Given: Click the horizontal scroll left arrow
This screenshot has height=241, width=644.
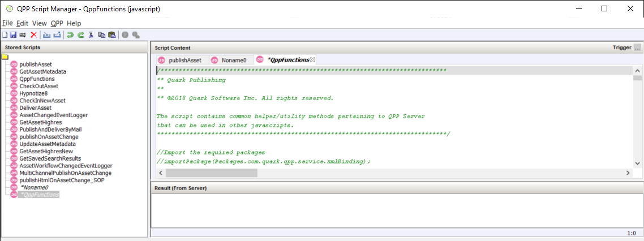Looking at the screenshot, I should click(161, 173).
